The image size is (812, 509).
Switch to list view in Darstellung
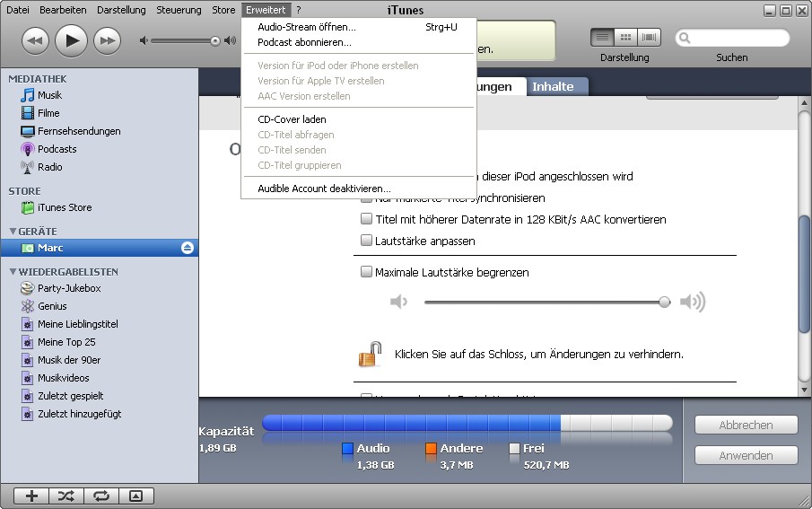(x=602, y=38)
